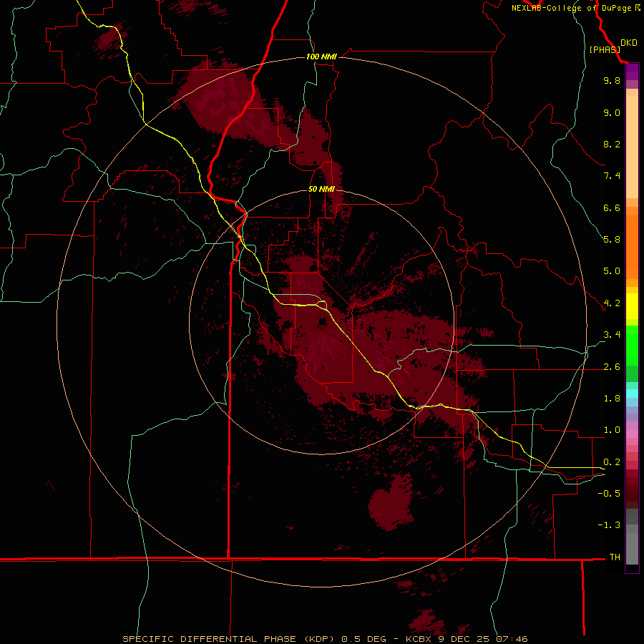The width and height of the screenshot is (644, 644).
Task: Click the radar site center at the echo origin
Action: [x=322, y=321]
